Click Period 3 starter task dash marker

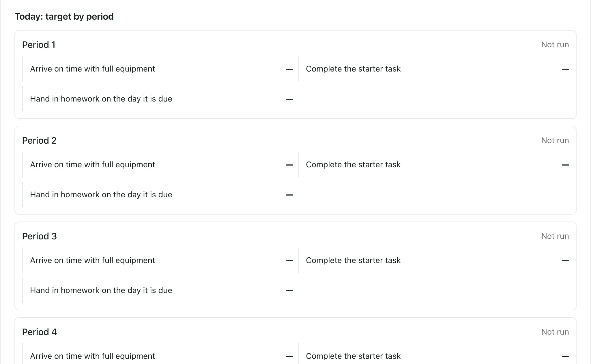click(x=565, y=261)
